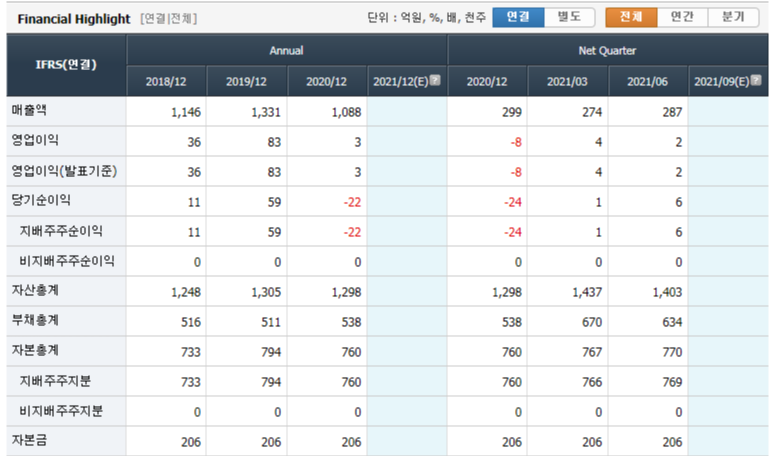
Task: Select the 2019/12 annual column header
Action: point(246,81)
